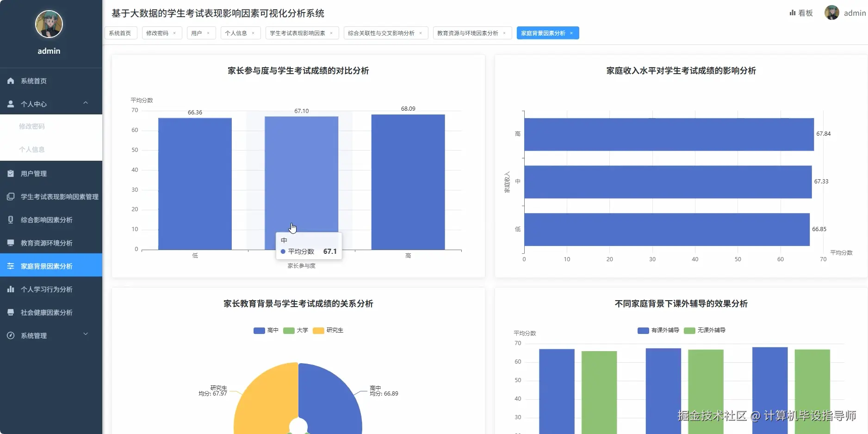Click the system title 基于大数据的学生考试表现影响因素可视化分析系统
The height and width of the screenshot is (434, 868).
(218, 13)
